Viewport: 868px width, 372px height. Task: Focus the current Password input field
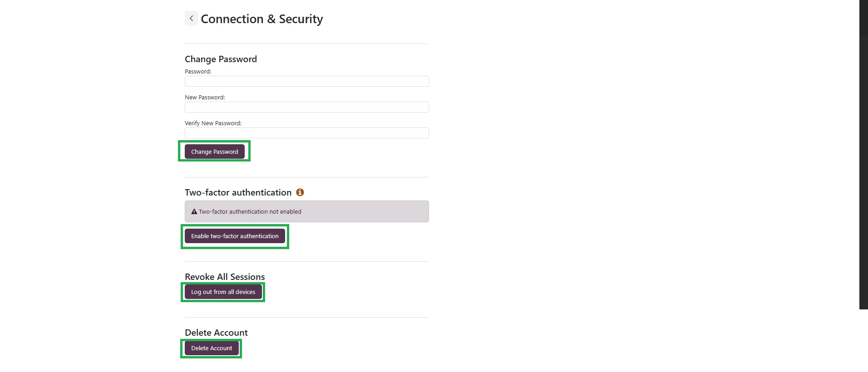306,81
